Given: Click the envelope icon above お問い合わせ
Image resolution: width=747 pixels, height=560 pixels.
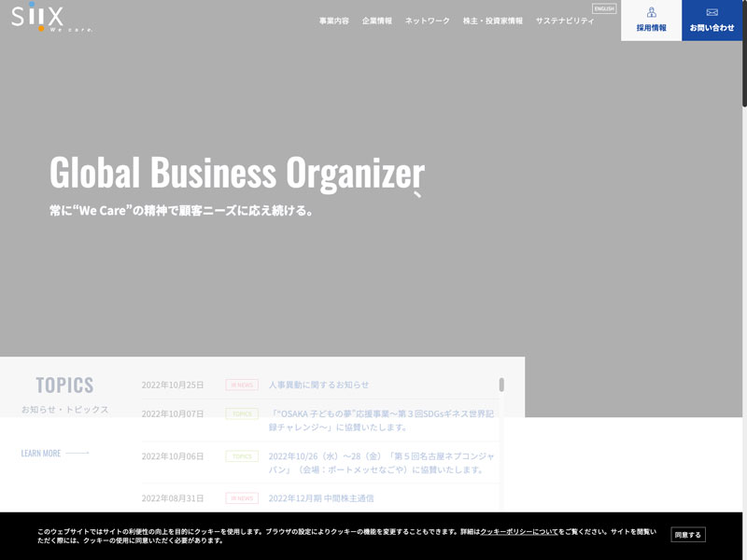Looking at the screenshot, I should [x=712, y=12].
